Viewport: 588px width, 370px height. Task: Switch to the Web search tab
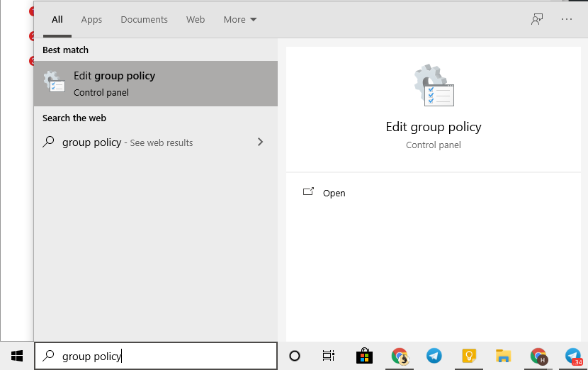click(x=196, y=20)
